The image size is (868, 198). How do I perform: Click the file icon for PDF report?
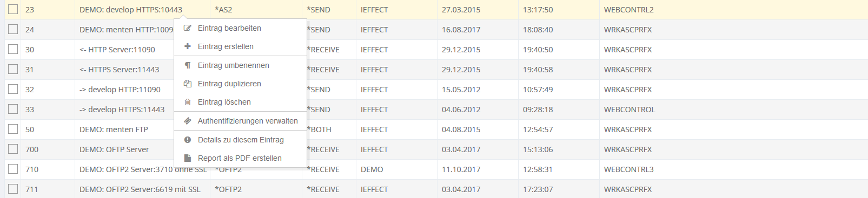188,158
